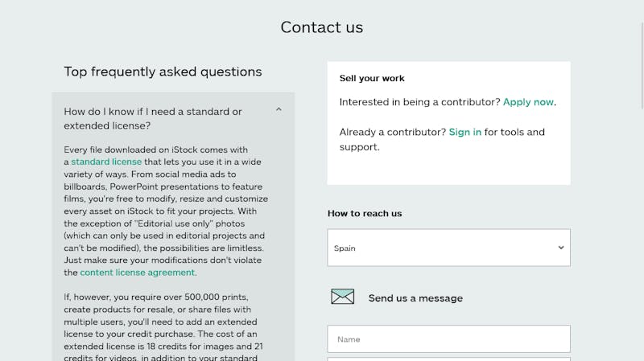Open the standard license link
The width and height of the screenshot is (644, 361).
[x=106, y=162]
